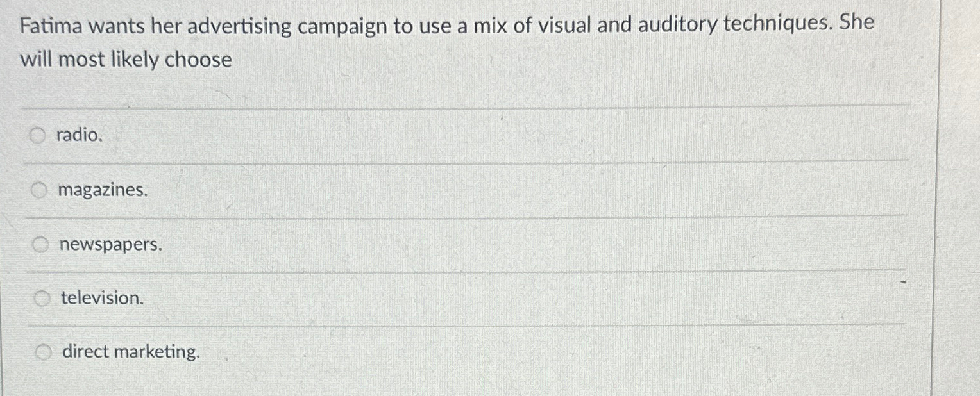Select the radio button for direct marketing.
This screenshot has height=396, width=980.
tap(43, 351)
